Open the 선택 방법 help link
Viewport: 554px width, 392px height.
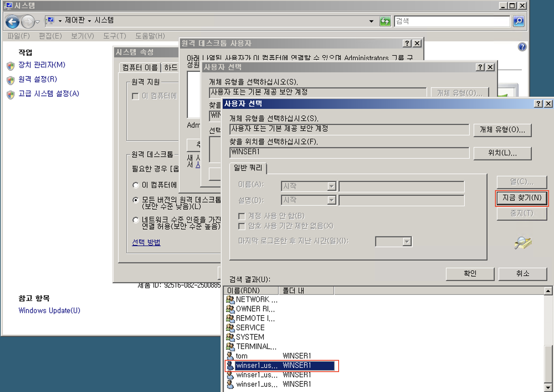click(146, 242)
